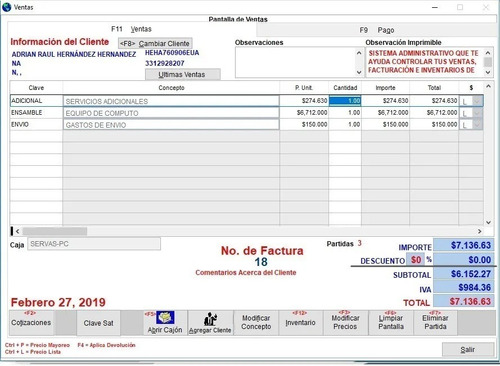This screenshot has height=366, width=500.
Task: Open dropdown in ADICIONAL row price column
Action: (x=477, y=101)
